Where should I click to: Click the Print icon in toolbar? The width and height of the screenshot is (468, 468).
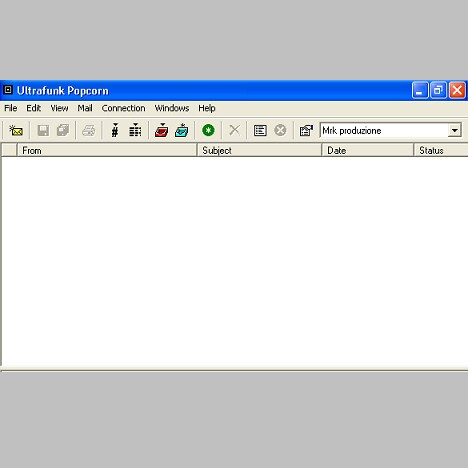[x=89, y=130]
